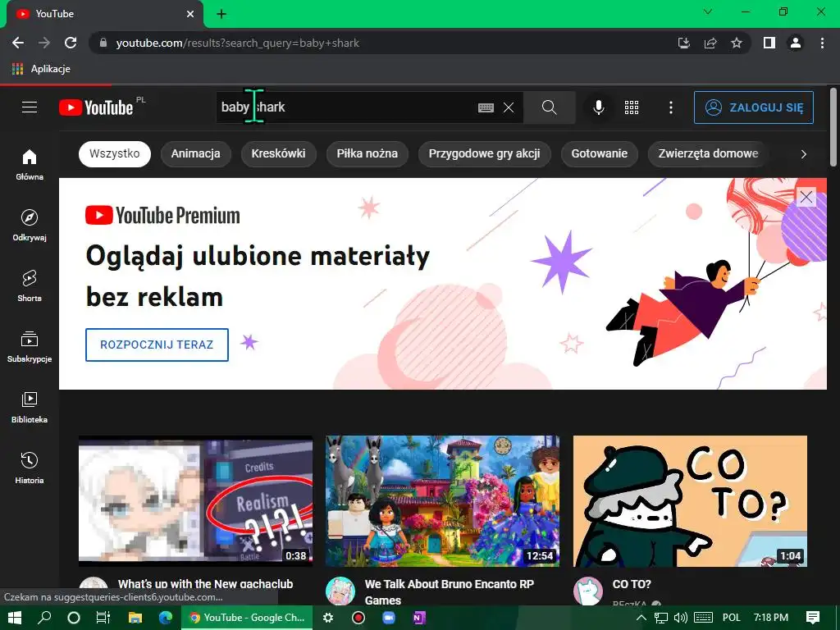Select the Zwierzęta domowe filter chip
This screenshot has width=840, height=630.
[x=708, y=153]
